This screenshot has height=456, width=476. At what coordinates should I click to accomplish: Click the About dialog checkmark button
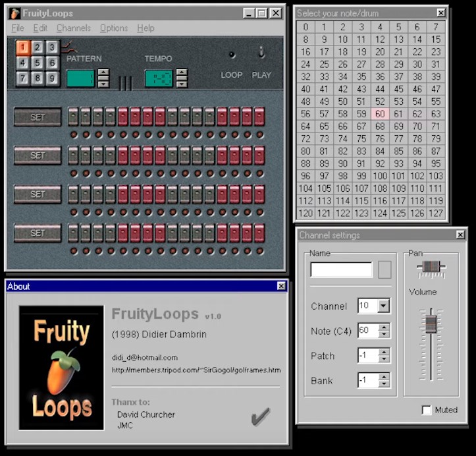[x=261, y=416]
